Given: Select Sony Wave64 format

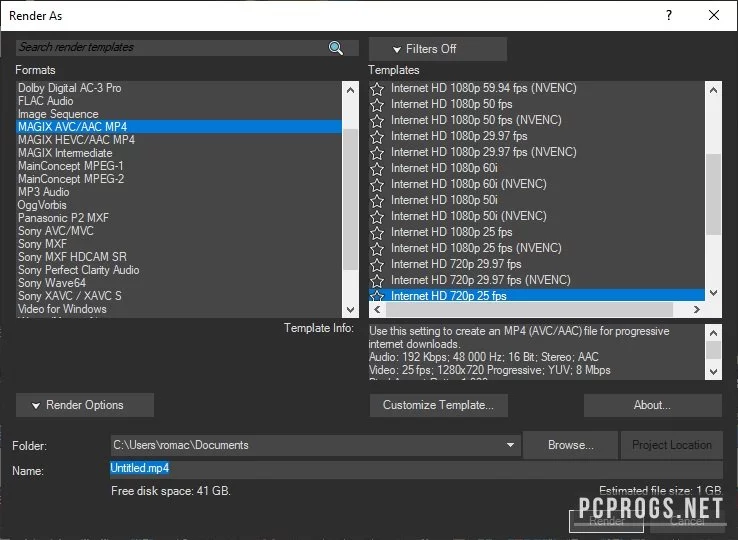Looking at the screenshot, I should click(179, 283).
